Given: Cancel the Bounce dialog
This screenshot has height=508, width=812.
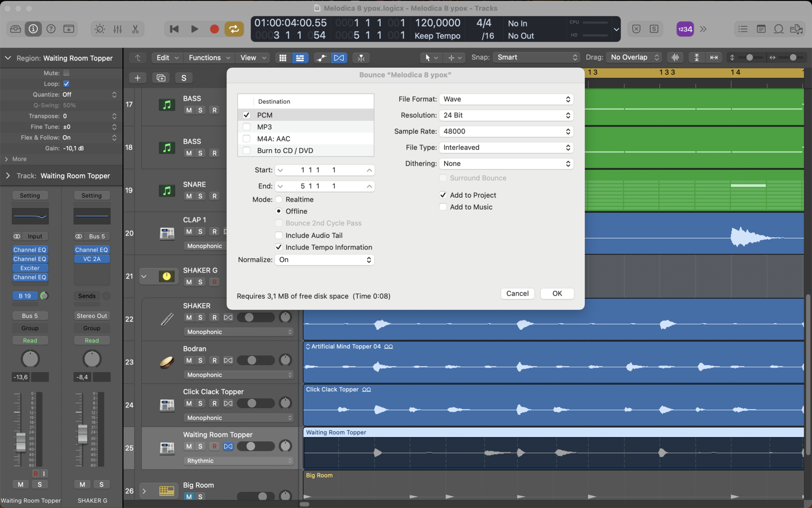Looking at the screenshot, I should point(517,293).
